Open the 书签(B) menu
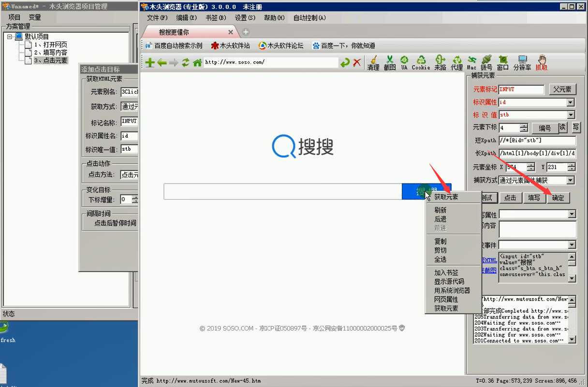 [x=216, y=18]
